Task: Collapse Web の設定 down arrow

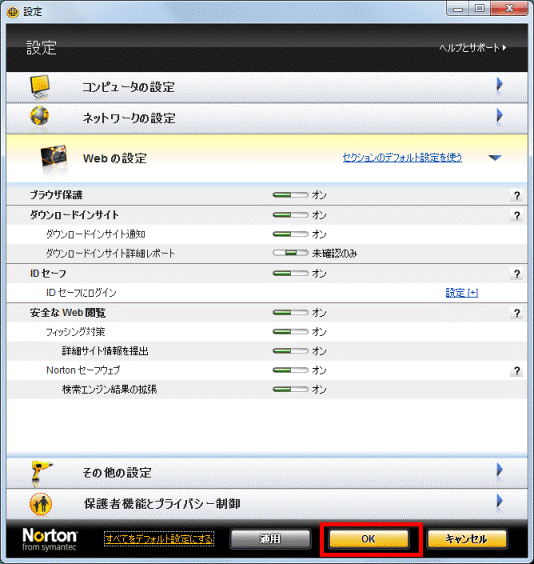Action: [x=495, y=158]
